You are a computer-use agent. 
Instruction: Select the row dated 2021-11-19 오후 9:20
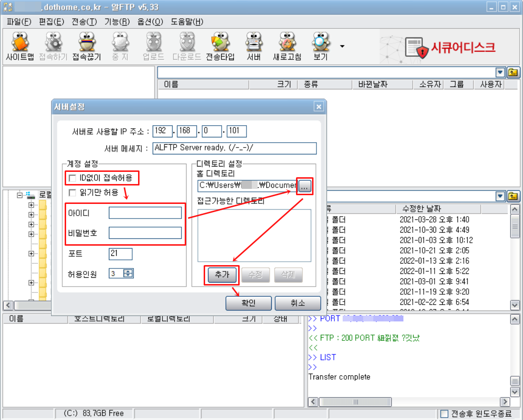coord(417,292)
